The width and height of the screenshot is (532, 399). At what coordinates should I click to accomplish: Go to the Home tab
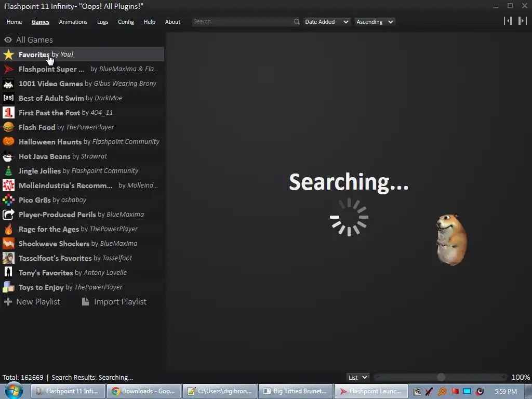(14, 22)
